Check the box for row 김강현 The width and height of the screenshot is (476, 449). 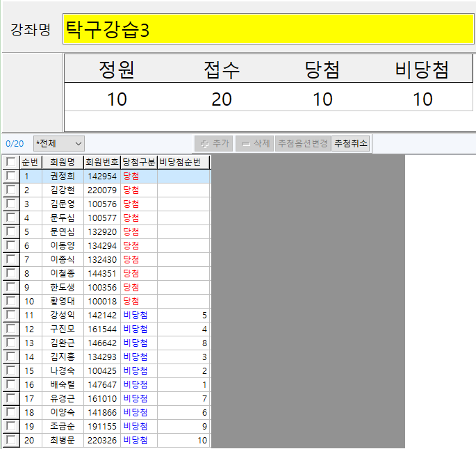pos(11,190)
